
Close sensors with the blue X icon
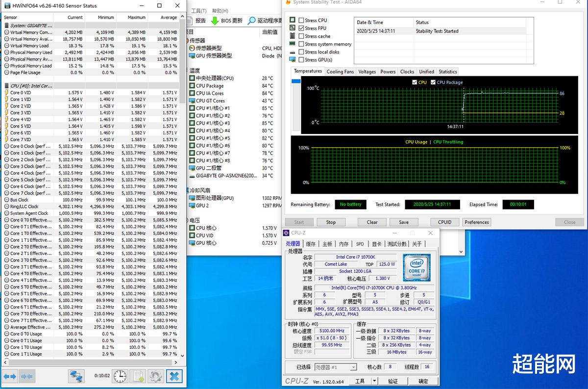click(174, 376)
